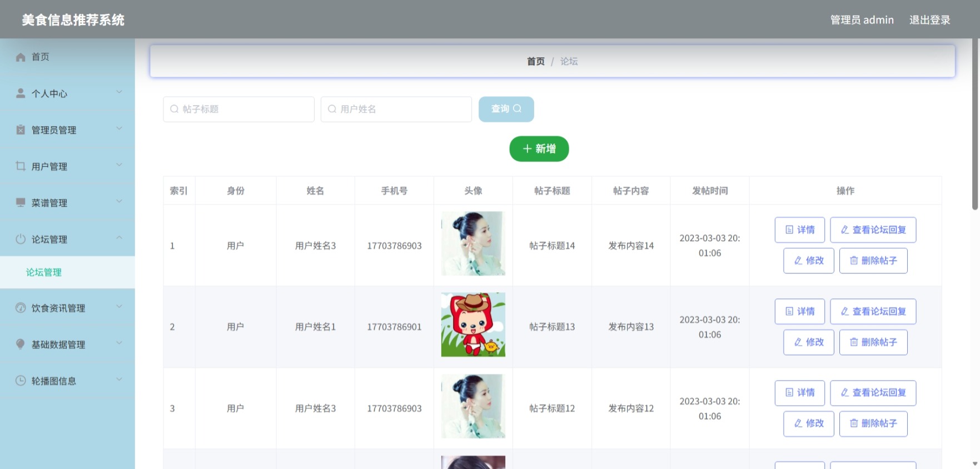Select 论坛管理 submenu item
The width and height of the screenshot is (980, 469).
(67, 272)
